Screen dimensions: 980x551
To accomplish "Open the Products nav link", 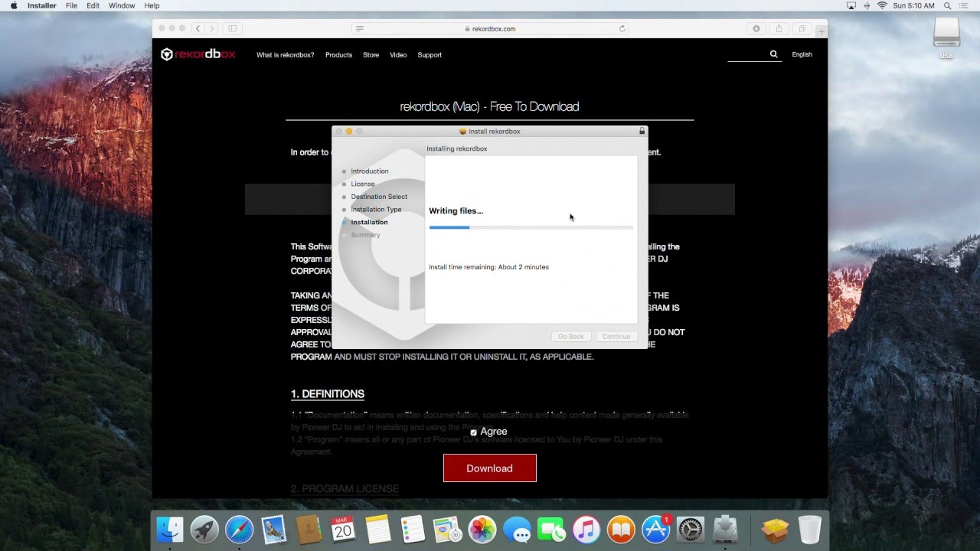I will pos(338,55).
